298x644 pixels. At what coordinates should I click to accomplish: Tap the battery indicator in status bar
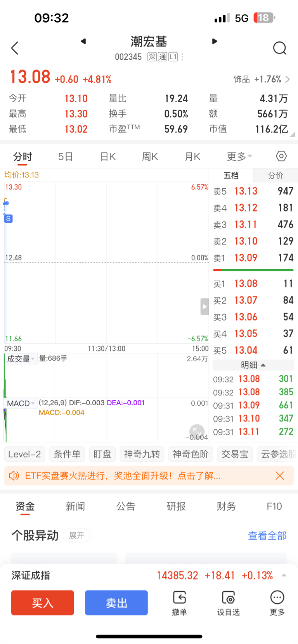pos(265,18)
